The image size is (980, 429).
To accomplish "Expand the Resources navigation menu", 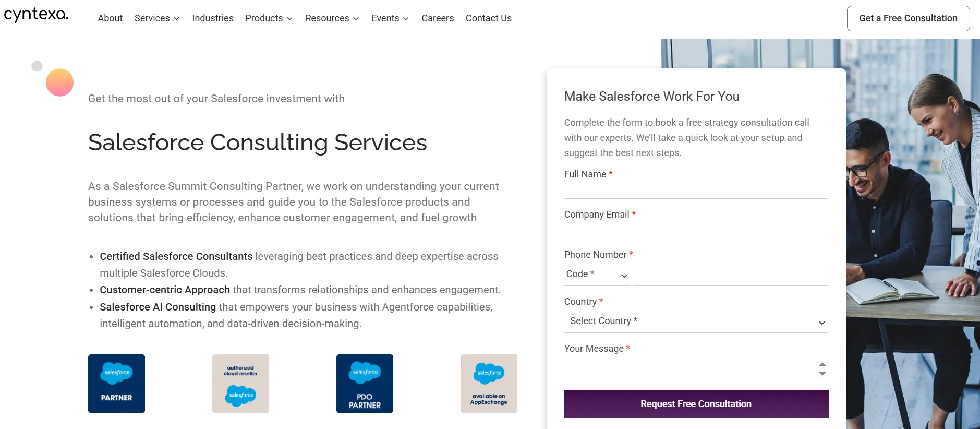I will point(332,18).
